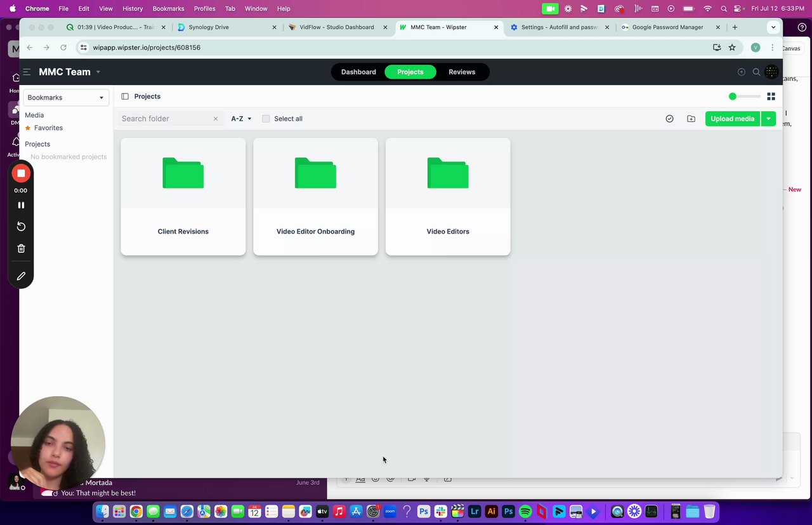
Task: Reload the page in Chrome
Action: (x=63, y=48)
